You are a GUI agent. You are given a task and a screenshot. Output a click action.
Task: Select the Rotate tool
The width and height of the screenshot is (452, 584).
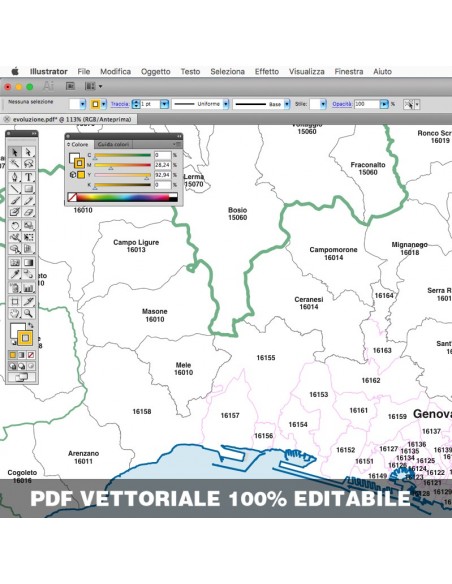point(15,225)
